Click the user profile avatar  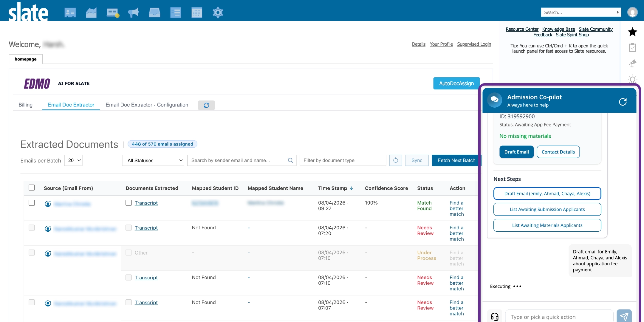tap(632, 12)
